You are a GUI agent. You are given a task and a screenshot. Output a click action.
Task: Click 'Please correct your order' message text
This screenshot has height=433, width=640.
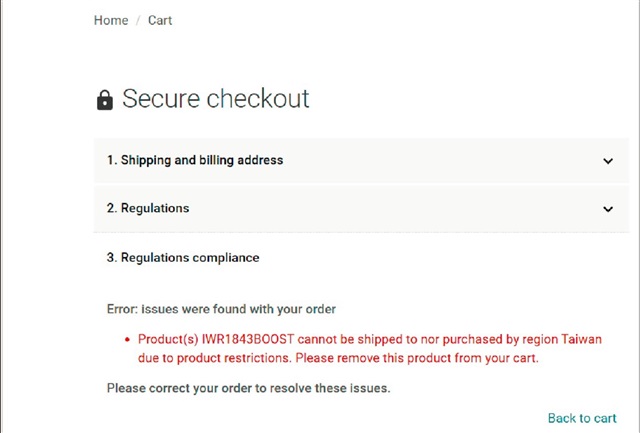click(x=249, y=388)
